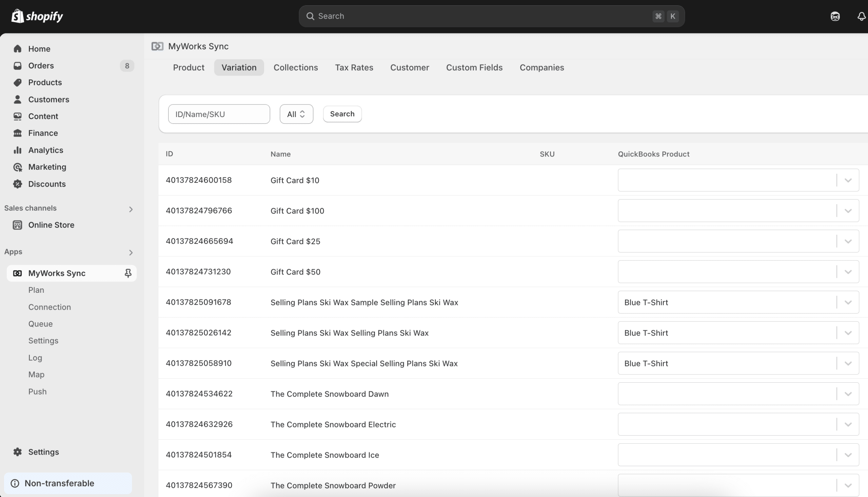This screenshot has width=868, height=497.
Task: Open the Tax Rates tab
Action: [x=354, y=67]
